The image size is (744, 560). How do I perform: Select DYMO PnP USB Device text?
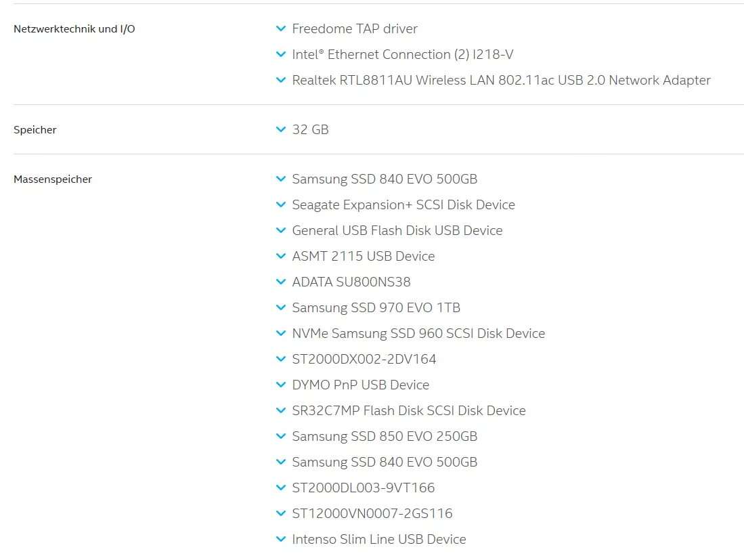(x=361, y=385)
